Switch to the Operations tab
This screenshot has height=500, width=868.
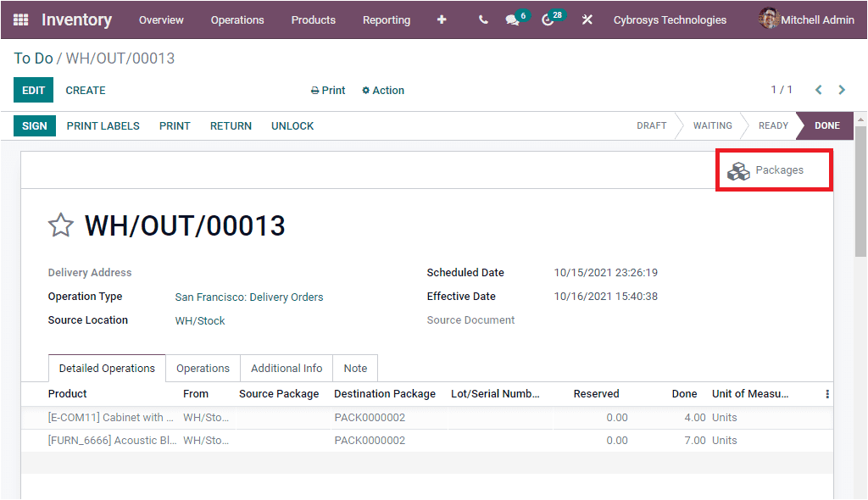(203, 368)
